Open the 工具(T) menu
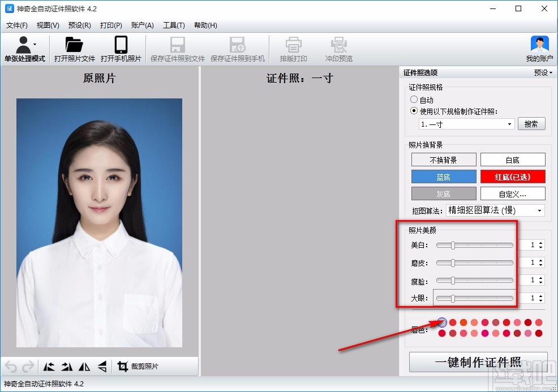 click(174, 25)
